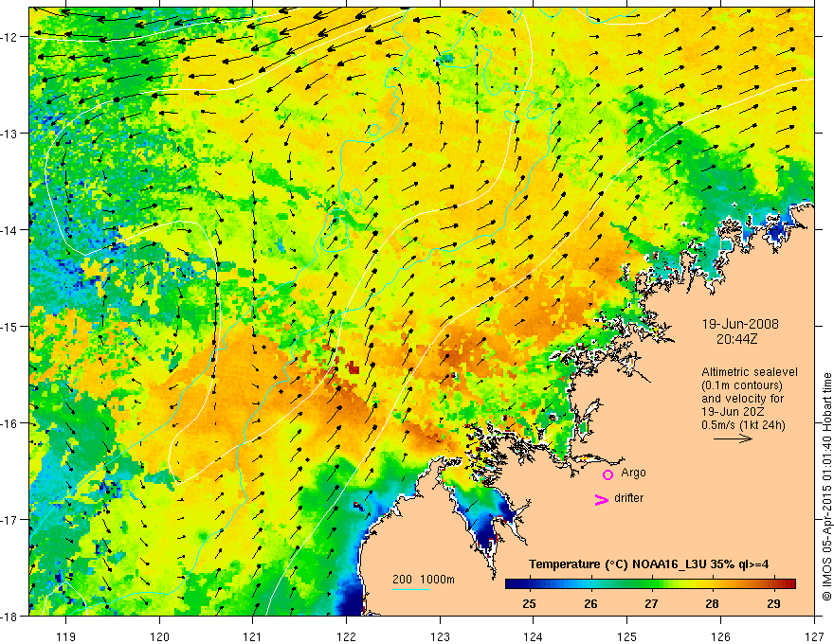
Task: Select the 'drifter' legend label
Action: 628,498
